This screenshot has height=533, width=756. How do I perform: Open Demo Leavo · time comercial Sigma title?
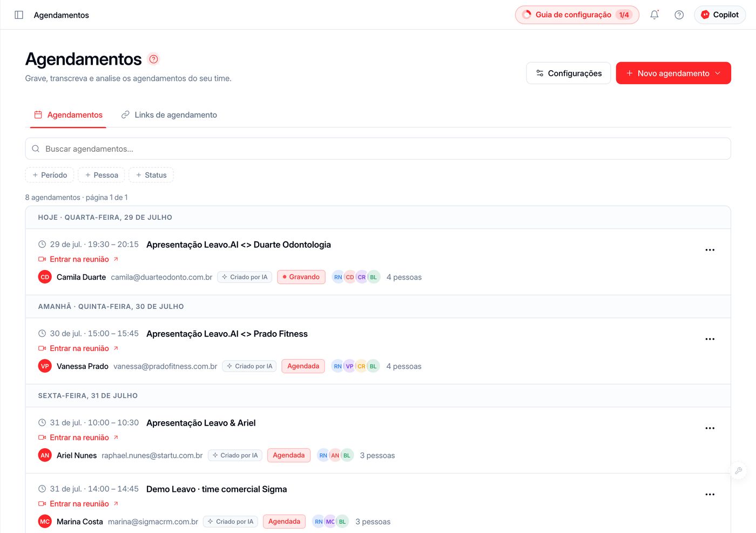click(217, 489)
